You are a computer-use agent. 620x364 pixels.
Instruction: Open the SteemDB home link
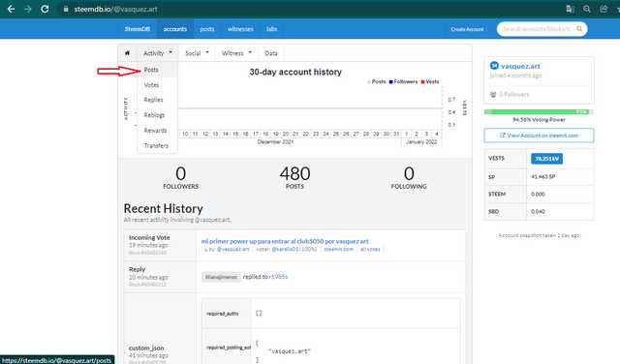(x=138, y=29)
